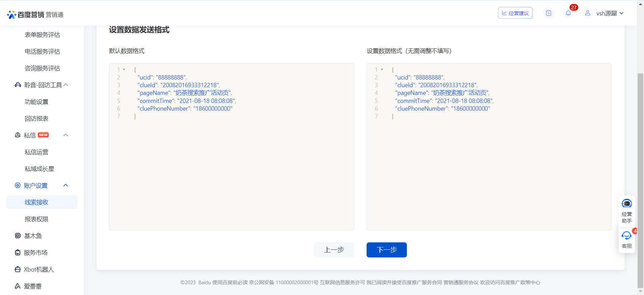Open the clipboard task icon in header
644x295 pixels.
point(548,13)
